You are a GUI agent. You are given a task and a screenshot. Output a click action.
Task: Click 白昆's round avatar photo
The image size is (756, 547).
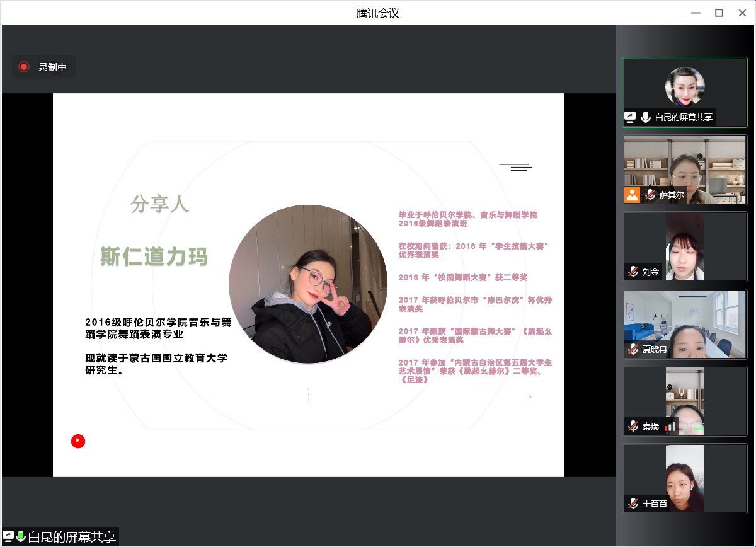685,86
